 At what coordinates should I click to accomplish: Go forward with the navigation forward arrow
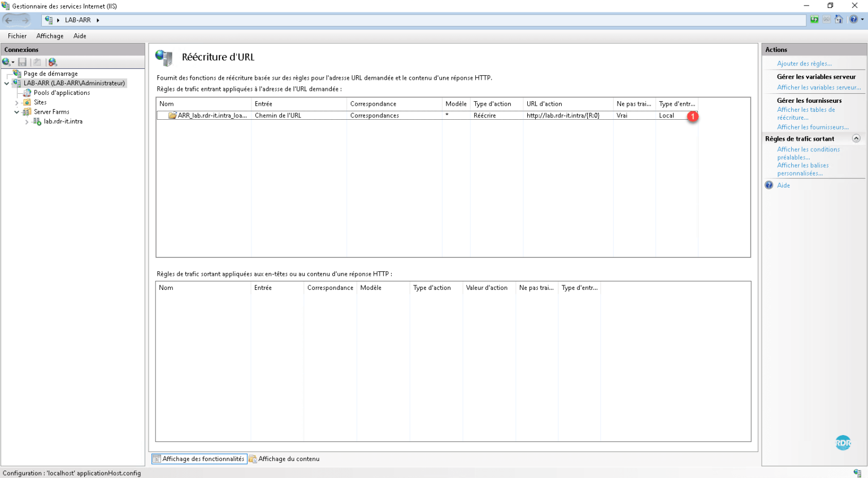25,20
